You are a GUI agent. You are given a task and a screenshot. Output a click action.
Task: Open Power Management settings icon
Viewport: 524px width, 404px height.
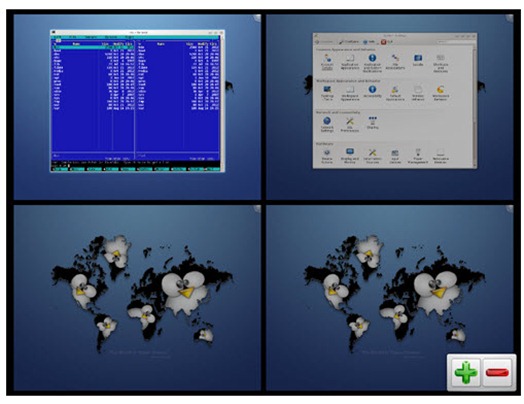[418, 156]
